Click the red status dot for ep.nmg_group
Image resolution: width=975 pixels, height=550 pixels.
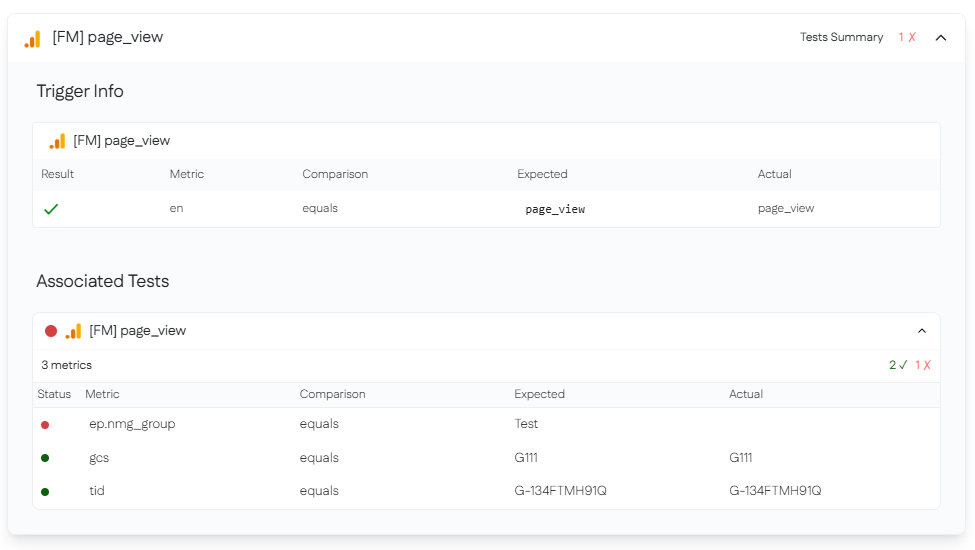(x=45, y=425)
